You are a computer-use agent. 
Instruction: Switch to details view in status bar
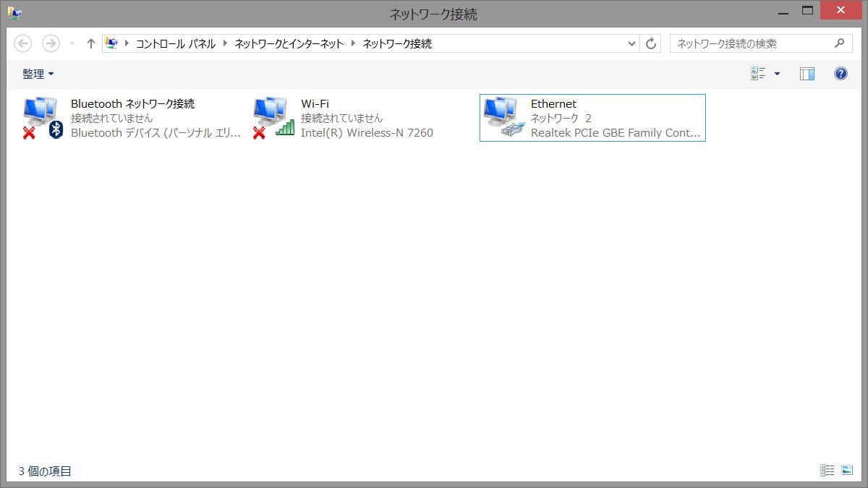point(827,471)
